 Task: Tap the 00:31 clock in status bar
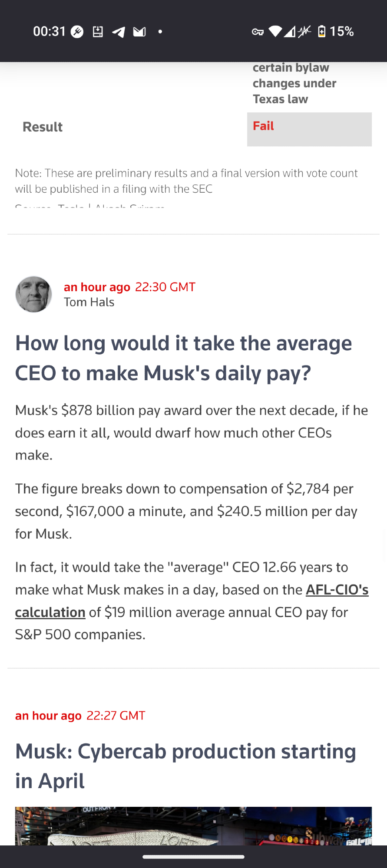point(49,31)
